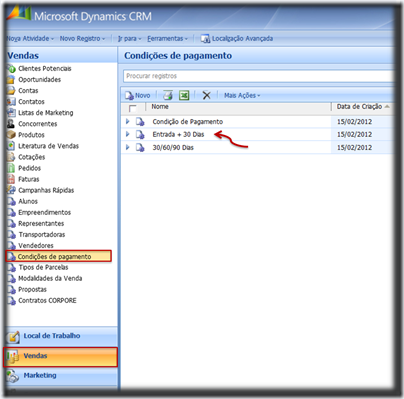Expand the 30/60/90 Dias row

127,147
